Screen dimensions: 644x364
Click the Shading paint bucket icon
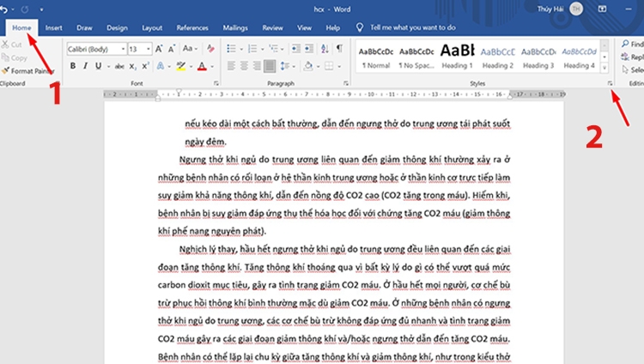[308, 66]
